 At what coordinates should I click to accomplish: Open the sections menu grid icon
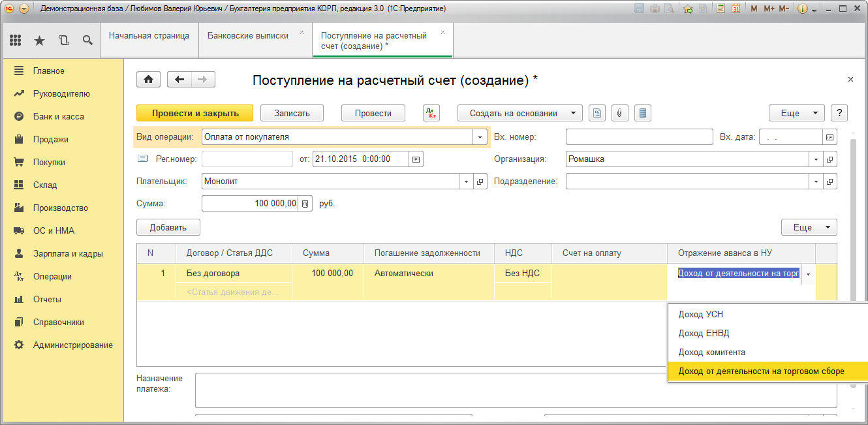pyautogui.click(x=16, y=40)
